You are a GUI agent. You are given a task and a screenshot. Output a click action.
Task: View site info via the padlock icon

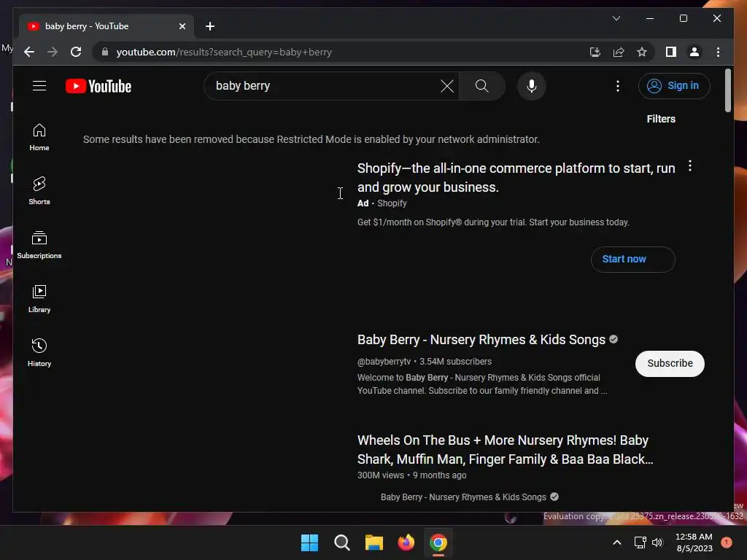tap(105, 52)
